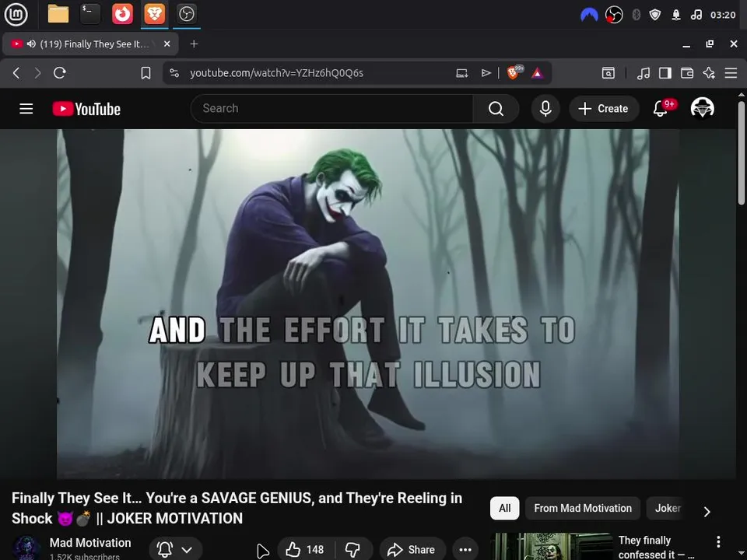
Task: Go to the YouTube home logo
Action: (x=86, y=109)
